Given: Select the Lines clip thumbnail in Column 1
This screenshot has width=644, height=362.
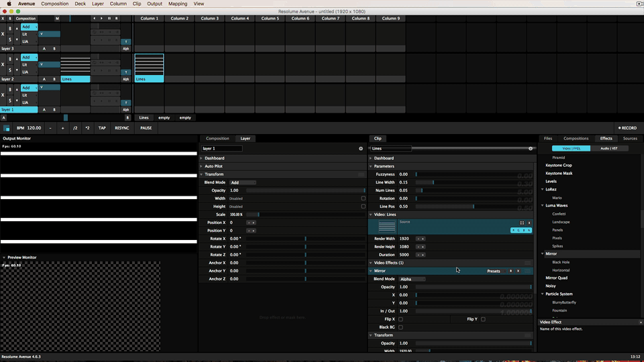Looking at the screenshot, I should point(149,65).
